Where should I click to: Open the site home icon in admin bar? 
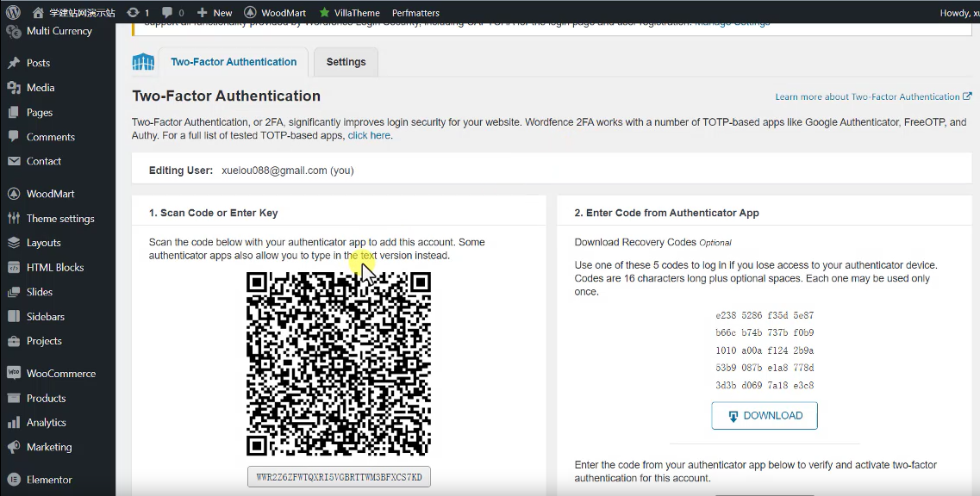(38, 13)
